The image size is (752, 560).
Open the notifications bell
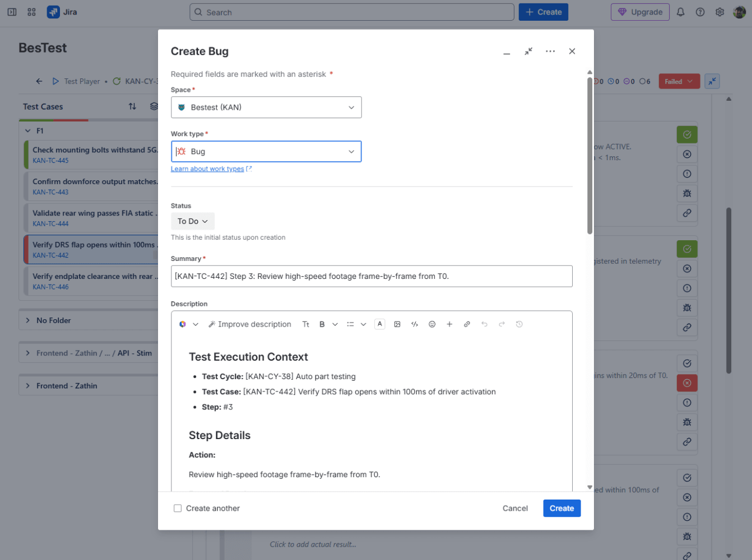coord(680,12)
